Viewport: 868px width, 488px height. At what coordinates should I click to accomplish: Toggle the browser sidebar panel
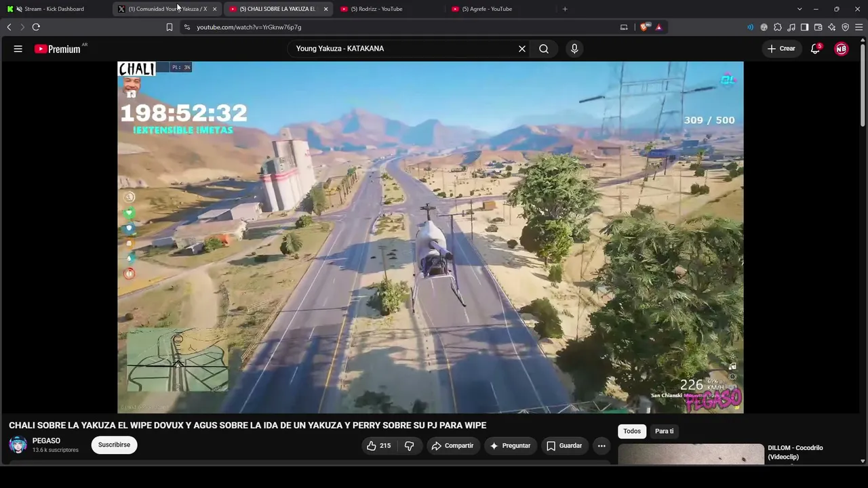pyautogui.click(x=804, y=27)
